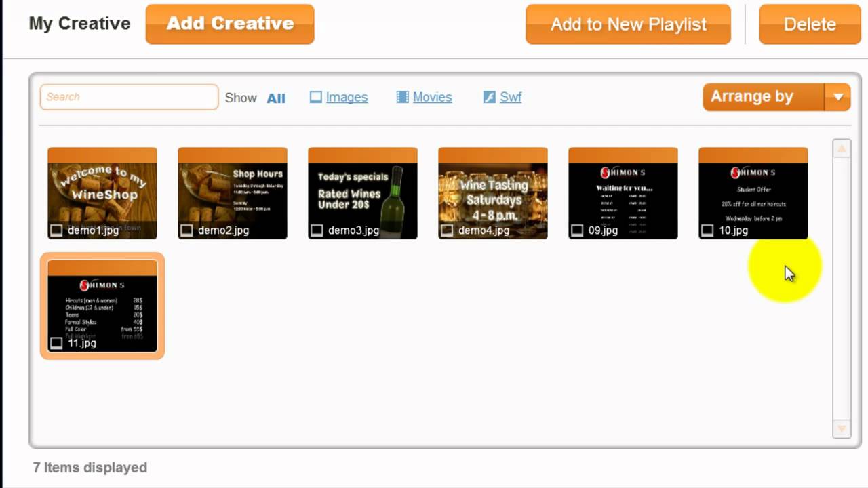This screenshot has height=488, width=868.
Task: Focus the Search input field
Action: click(129, 97)
